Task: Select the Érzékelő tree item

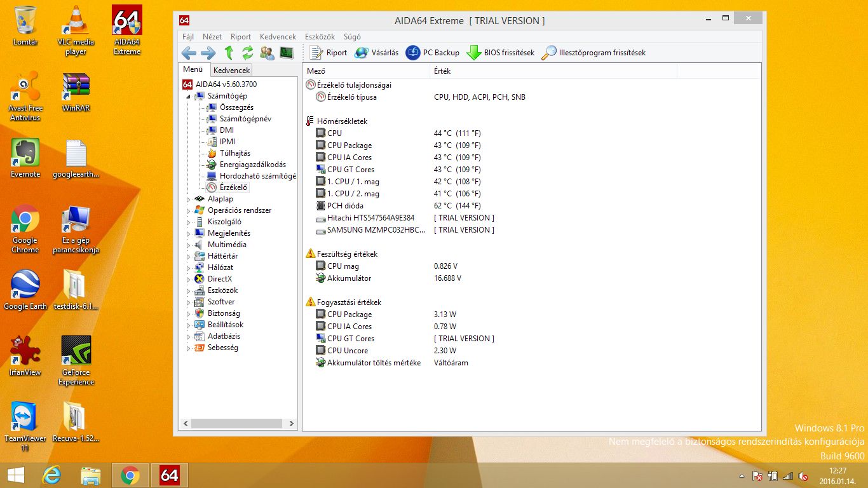Action: point(234,187)
